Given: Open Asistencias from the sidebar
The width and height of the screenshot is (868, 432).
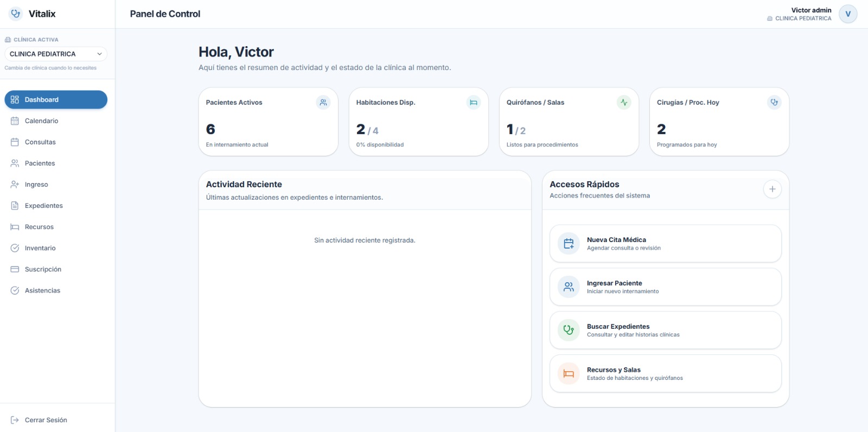Looking at the screenshot, I should (56, 290).
